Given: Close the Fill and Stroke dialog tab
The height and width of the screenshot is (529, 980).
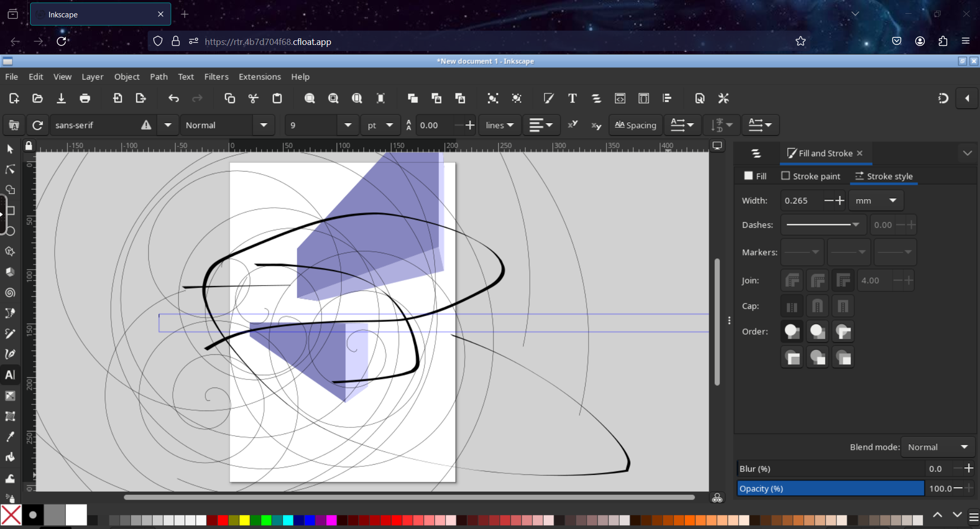Looking at the screenshot, I should click(860, 153).
